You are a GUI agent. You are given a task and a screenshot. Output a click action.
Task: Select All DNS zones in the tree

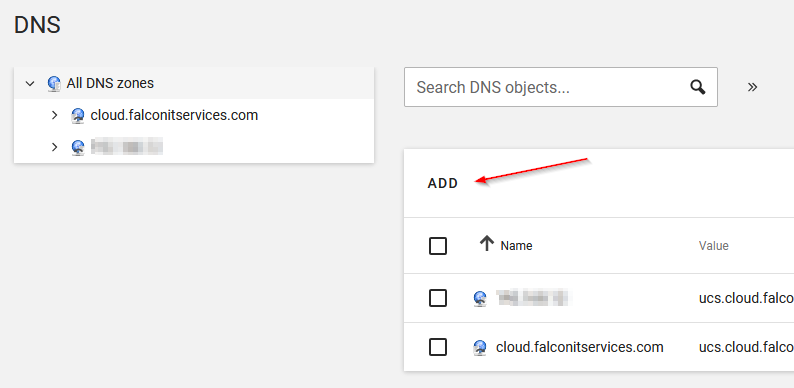click(x=110, y=83)
